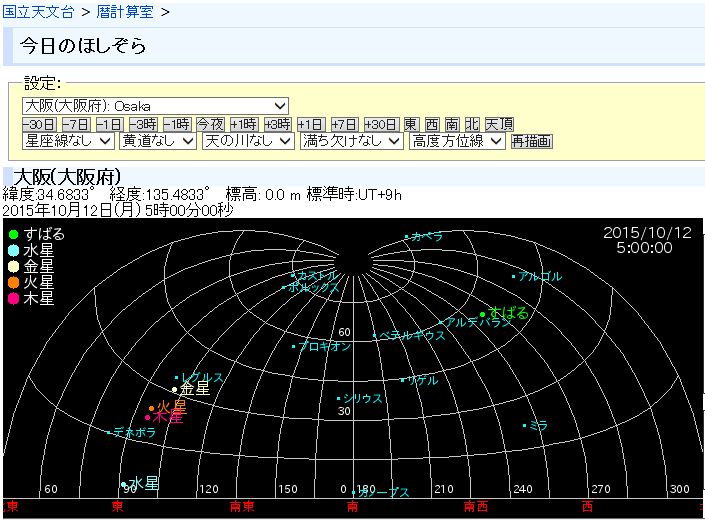Viewport: 705px width, 523px height.
Task: Open the 国立天文台 breadcrumb link
Action: coord(38,12)
